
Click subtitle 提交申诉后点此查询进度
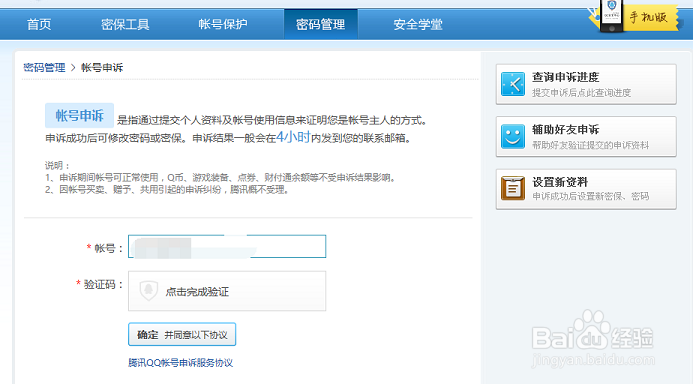tap(581, 93)
